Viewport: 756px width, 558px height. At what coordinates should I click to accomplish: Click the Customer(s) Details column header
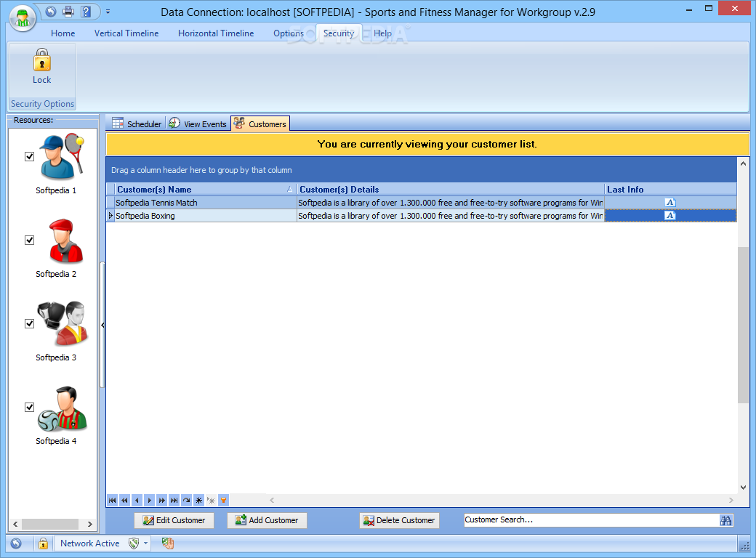tap(450, 190)
